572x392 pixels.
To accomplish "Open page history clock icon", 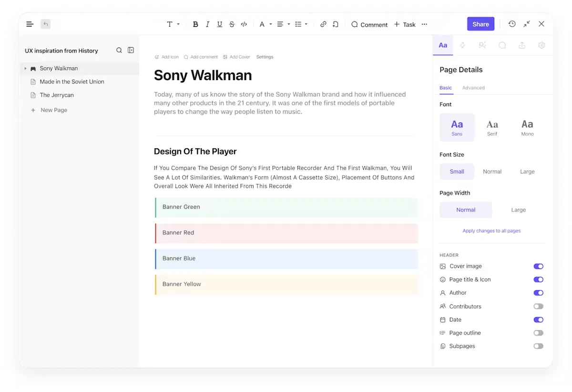I will pyautogui.click(x=512, y=24).
